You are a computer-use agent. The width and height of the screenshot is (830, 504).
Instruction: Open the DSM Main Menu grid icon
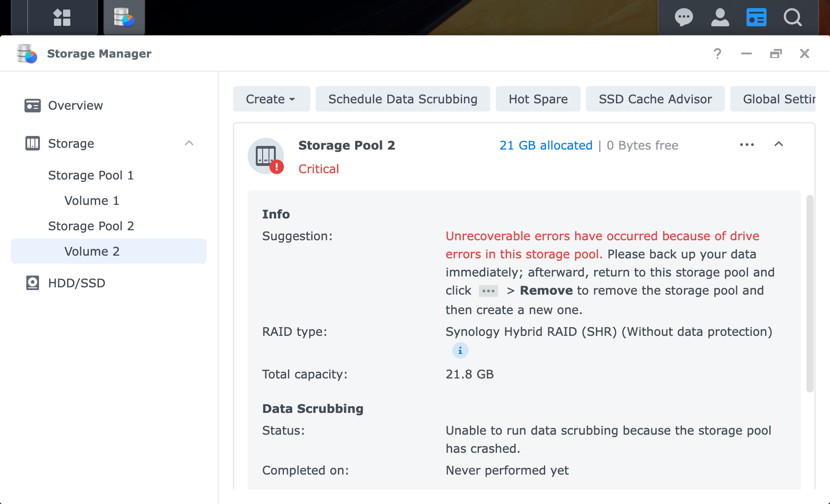[62, 18]
